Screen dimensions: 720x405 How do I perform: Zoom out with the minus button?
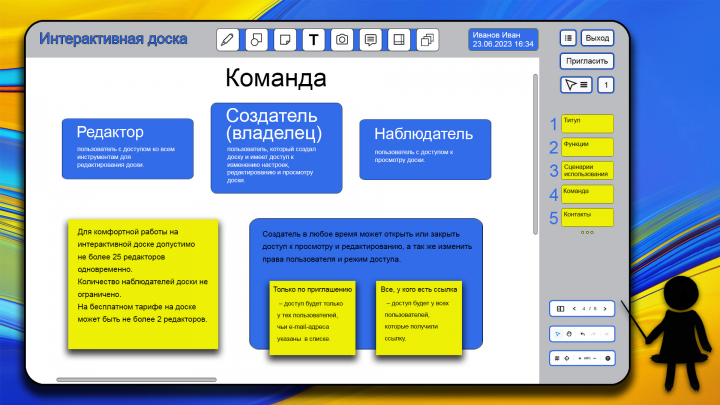click(595, 358)
